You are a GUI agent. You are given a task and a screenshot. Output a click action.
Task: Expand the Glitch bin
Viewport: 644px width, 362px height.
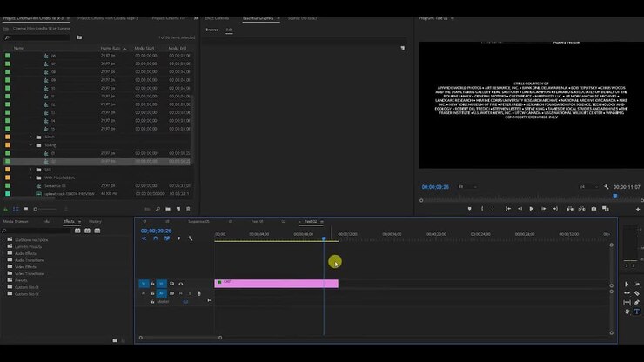click(30, 137)
